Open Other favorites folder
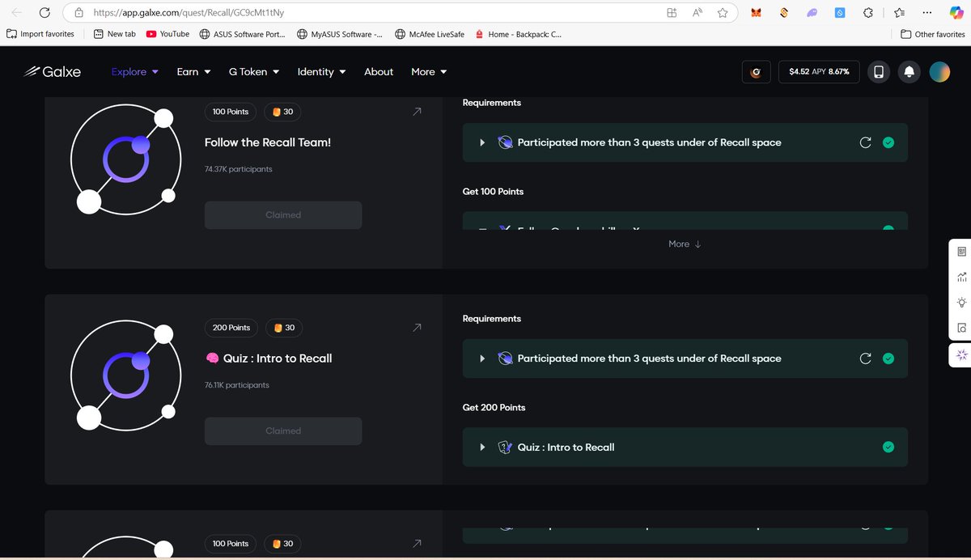Viewport: 971px width, 560px height. coord(933,34)
